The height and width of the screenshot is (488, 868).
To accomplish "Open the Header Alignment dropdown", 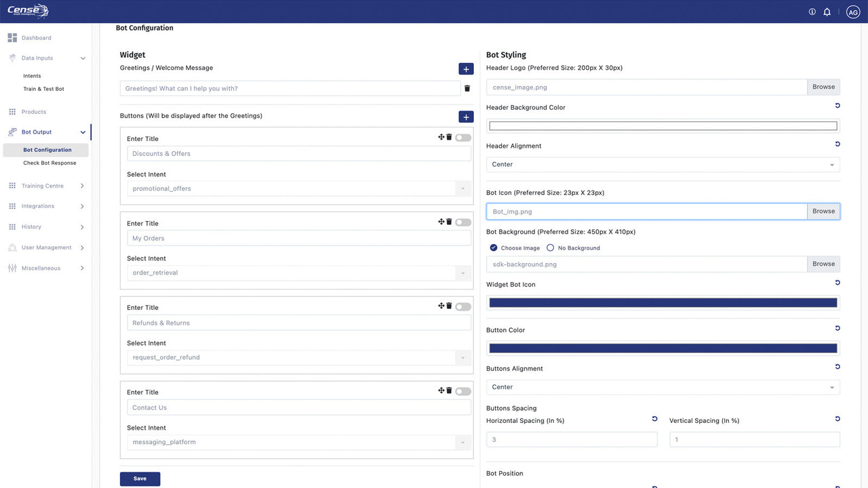I will pos(663,164).
